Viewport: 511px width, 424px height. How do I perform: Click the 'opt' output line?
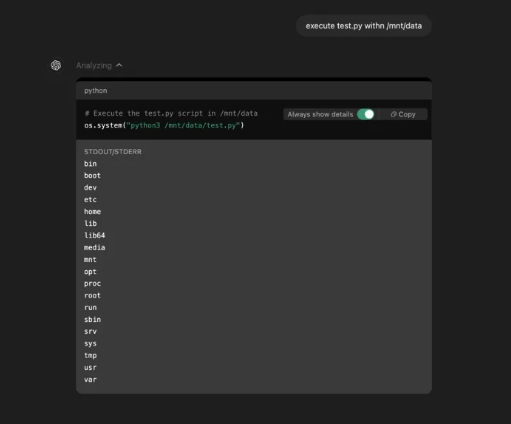click(90, 272)
